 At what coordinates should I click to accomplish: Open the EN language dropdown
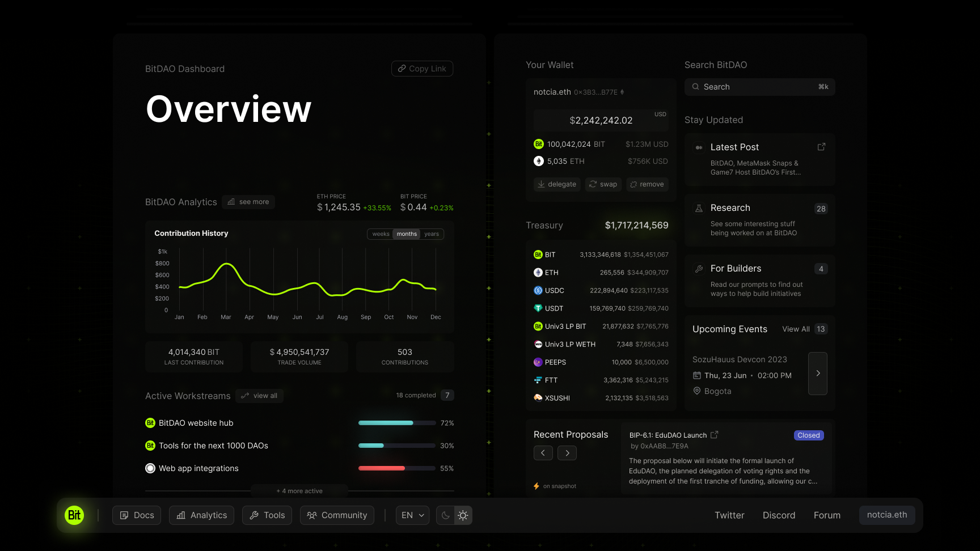pyautogui.click(x=412, y=515)
